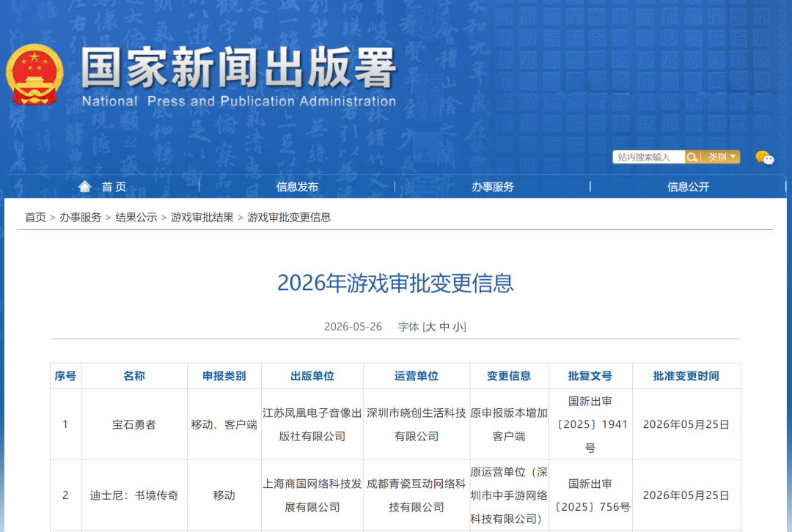Set font size to 中

(x=444, y=327)
